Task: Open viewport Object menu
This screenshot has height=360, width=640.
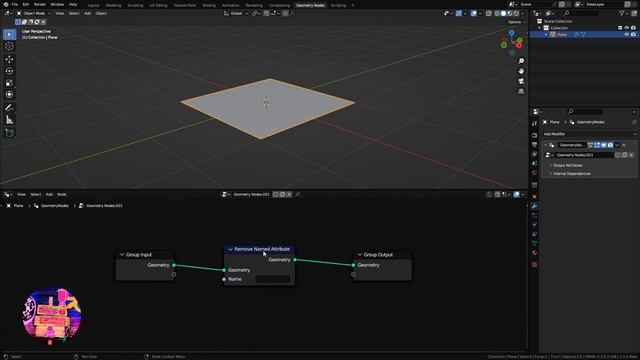Action: tap(101, 13)
